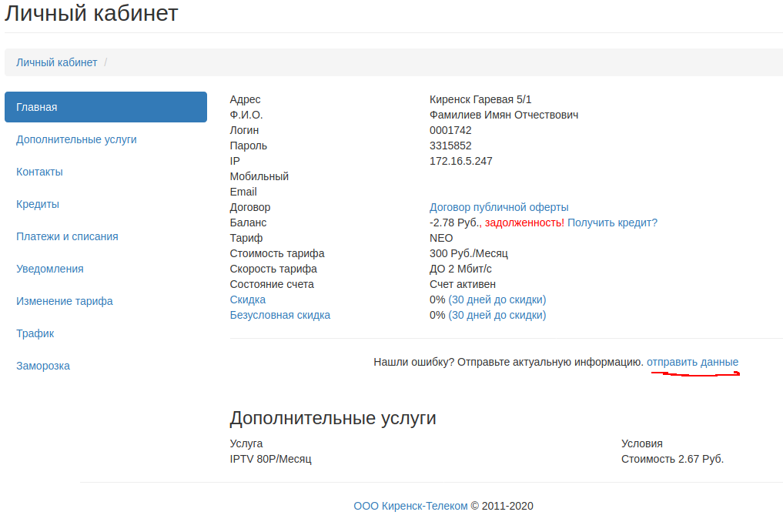The width and height of the screenshot is (783, 532).
Task: Go to Дополнительные услуги in the sidebar
Action: pyautogui.click(x=76, y=139)
